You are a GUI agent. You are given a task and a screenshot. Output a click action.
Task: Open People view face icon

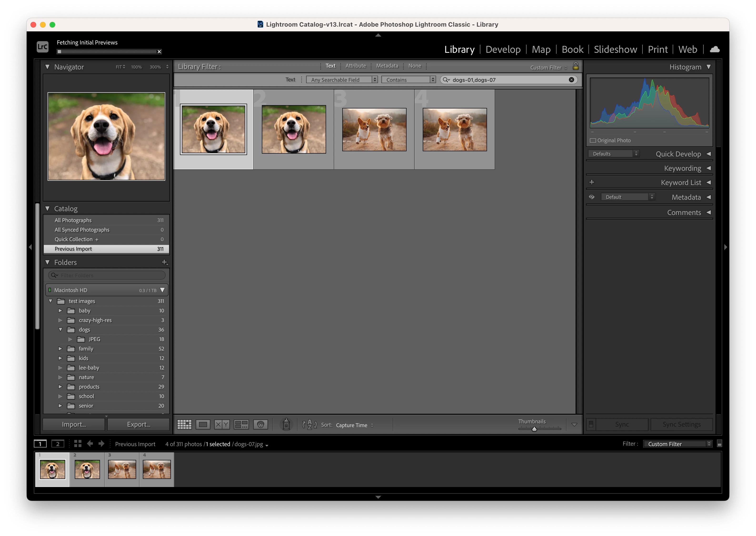(261, 424)
